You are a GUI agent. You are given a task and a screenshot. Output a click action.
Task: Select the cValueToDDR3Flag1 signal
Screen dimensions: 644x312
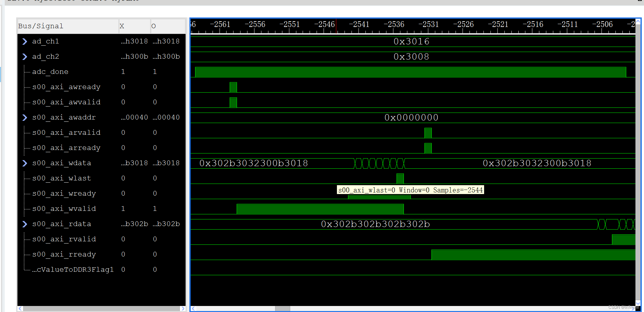(73, 270)
